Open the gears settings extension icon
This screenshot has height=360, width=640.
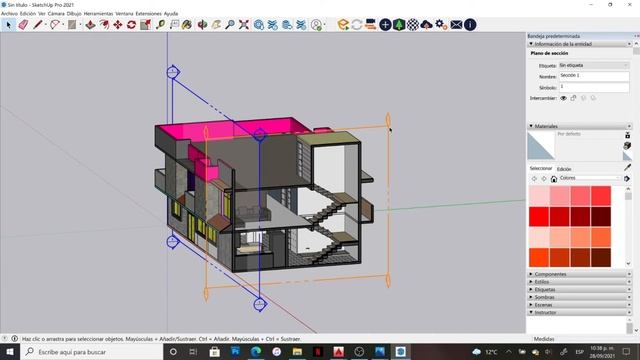(441, 25)
